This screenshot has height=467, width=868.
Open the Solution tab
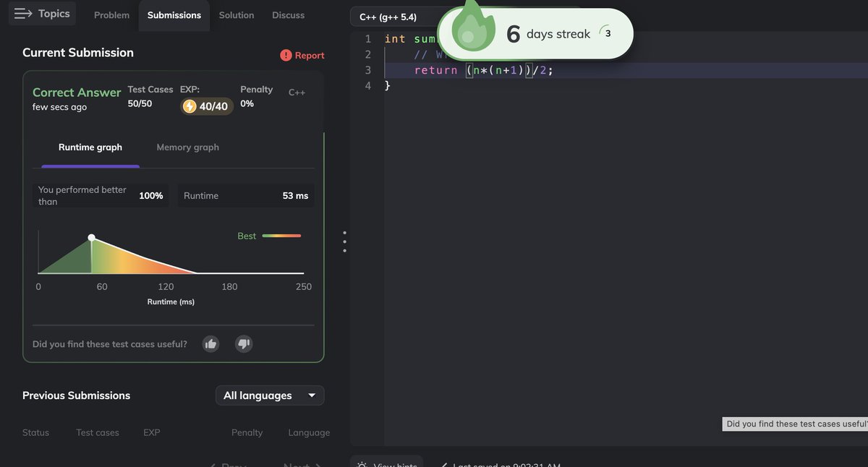pyautogui.click(x=237, y=15)
